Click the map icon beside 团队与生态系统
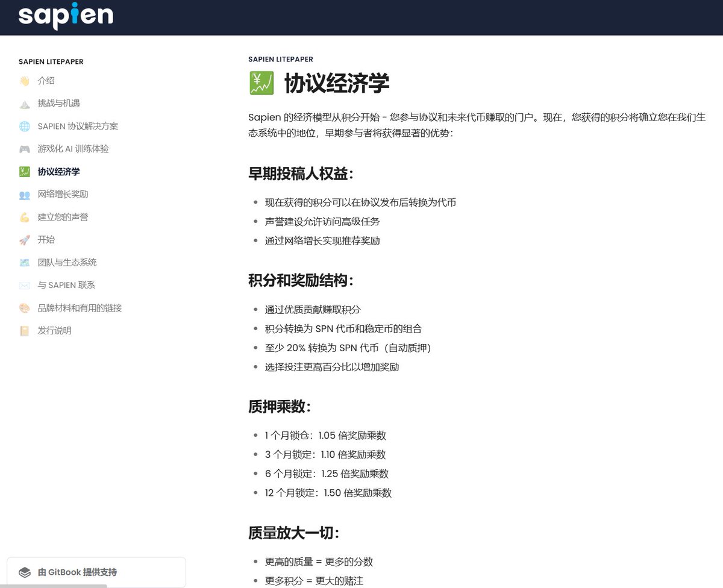This screenshot has width=723, height=588. pyautogui.click(x=24, y=263)
